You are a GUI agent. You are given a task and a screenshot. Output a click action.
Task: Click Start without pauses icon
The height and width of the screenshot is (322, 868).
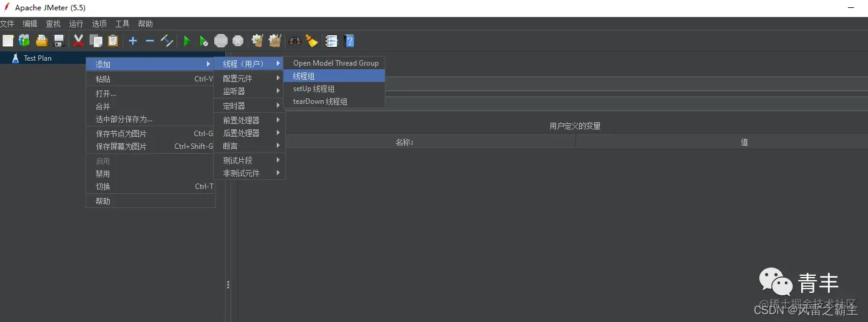[204, 41]
